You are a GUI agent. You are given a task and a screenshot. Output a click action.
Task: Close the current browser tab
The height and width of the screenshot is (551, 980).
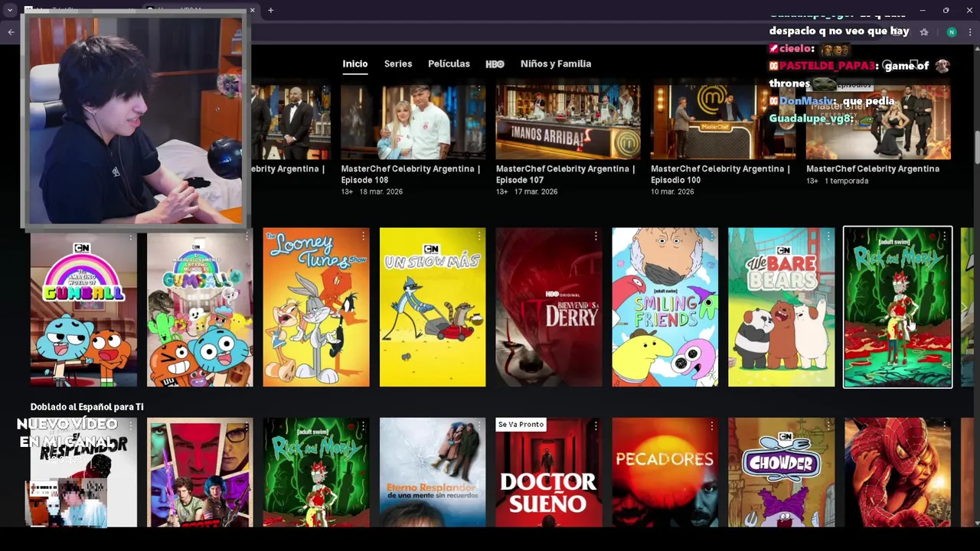[252, 10]
